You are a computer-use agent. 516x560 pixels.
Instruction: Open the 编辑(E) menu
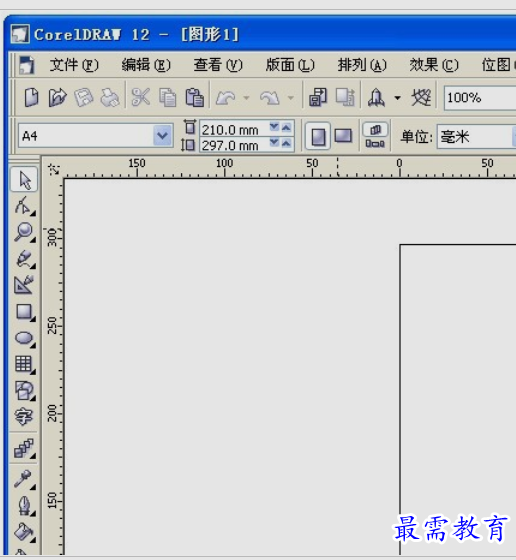click(x=146, y=65)
